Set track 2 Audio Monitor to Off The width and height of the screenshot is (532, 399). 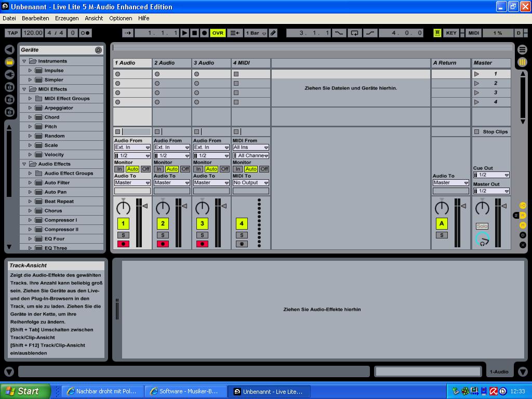point(185,169)
